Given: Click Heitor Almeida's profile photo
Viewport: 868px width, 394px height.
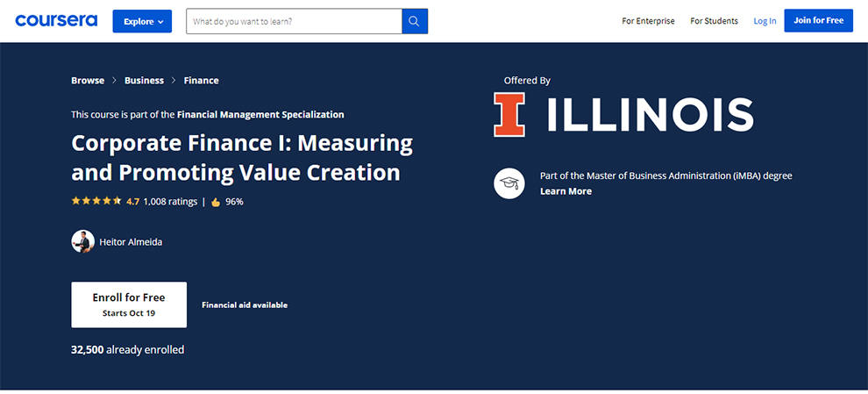Looking at the screenshot, I should (82, 241).
